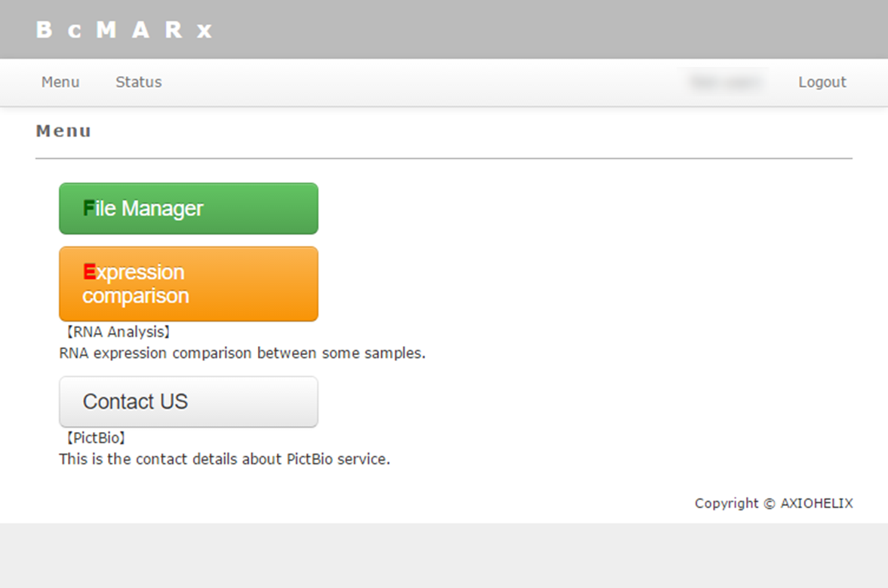Viewport: 888px width, 588px height.
Task: Select the Menu page heading
Action: click(x=63, y=131)
